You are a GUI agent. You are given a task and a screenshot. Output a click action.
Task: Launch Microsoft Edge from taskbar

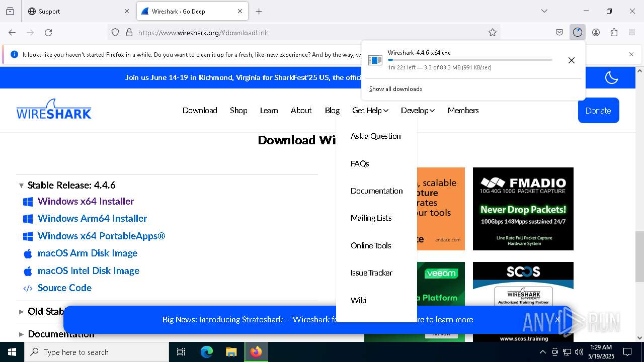click(x=207, y=352)
